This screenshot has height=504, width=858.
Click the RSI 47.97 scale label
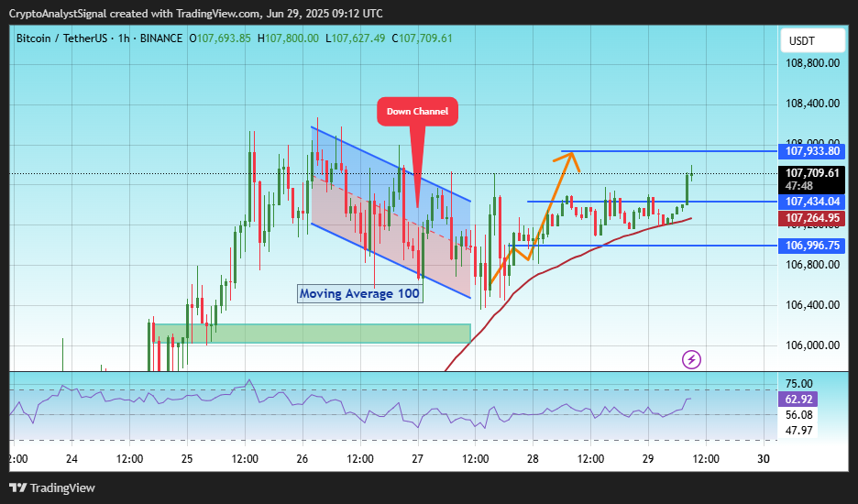point(798,431)
